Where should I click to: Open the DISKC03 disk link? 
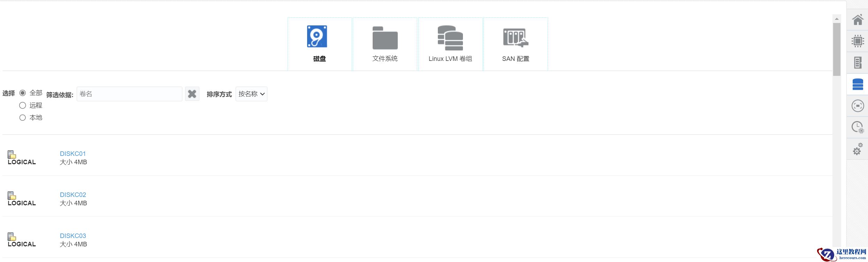[x=73, y=236]
